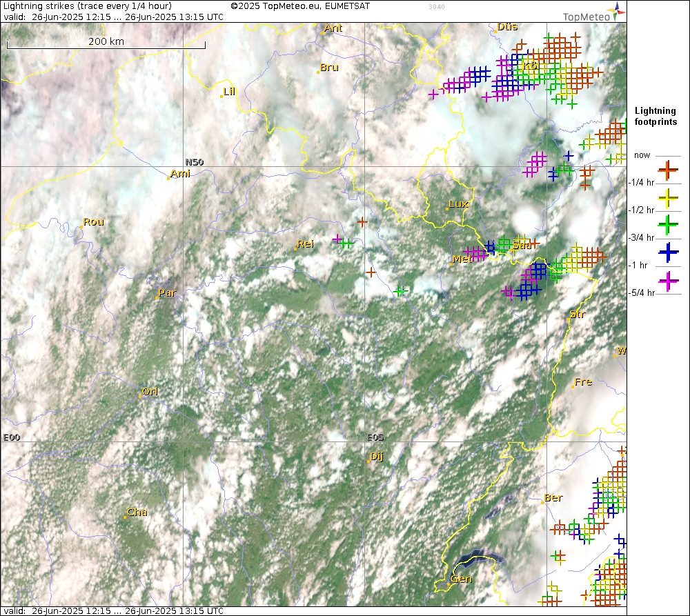Click the TopMeteo logo
This screenshot has height=616, width=690.
coord(594,12)
